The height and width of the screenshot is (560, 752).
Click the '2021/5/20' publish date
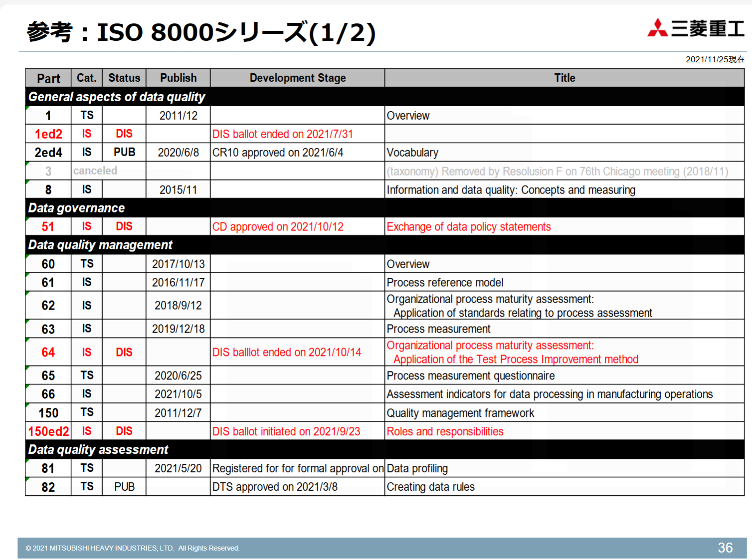pyautogui.click(x=178, y=469)
